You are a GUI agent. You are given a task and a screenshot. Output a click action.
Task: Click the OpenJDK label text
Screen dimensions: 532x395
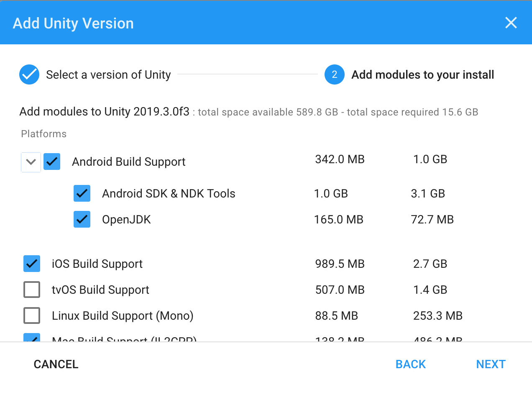[x=126, y=220]
